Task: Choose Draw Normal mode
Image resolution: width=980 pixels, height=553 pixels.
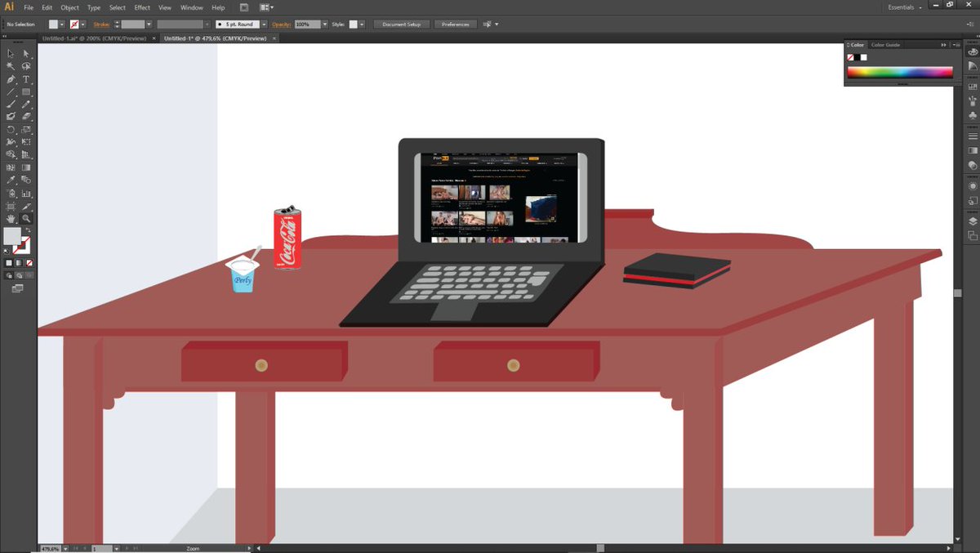Action: (8, 276)
